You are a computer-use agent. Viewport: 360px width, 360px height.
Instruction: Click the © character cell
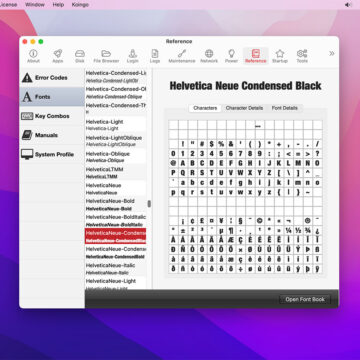pyautogui.click(x=260, y=221)
